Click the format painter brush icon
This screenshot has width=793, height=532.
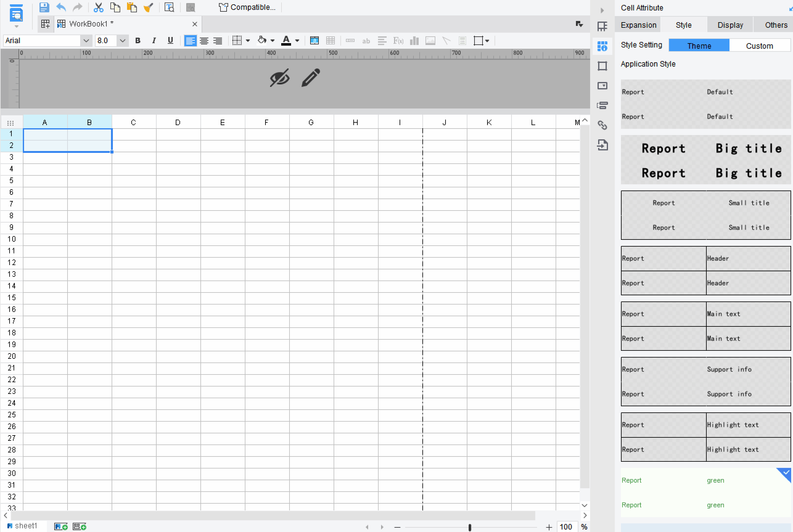coord(148,7)
